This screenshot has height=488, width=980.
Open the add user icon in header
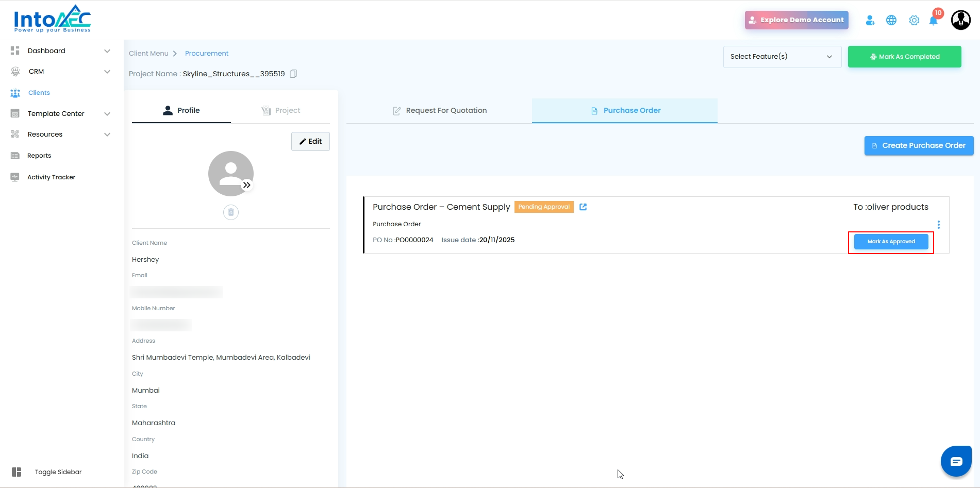(870, 20)
